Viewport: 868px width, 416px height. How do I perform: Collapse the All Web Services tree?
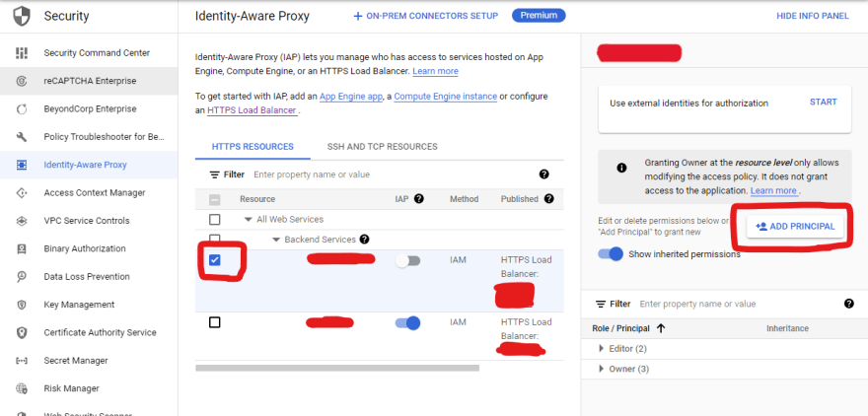249,220
